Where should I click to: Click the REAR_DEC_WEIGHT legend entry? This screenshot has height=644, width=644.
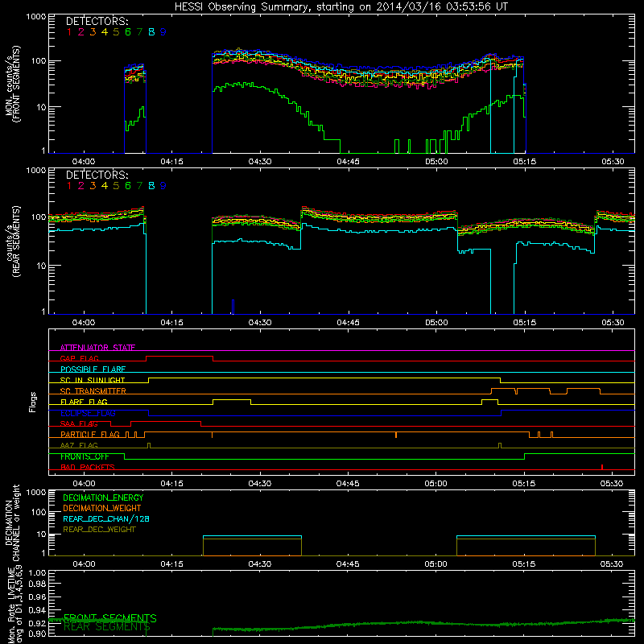[x=99, y=530]
